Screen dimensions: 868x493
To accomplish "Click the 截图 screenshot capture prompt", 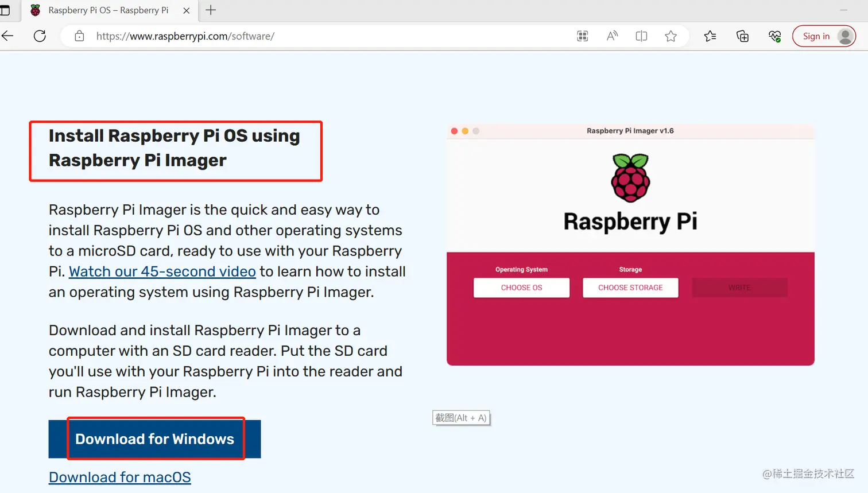I will tap(461, 417).
